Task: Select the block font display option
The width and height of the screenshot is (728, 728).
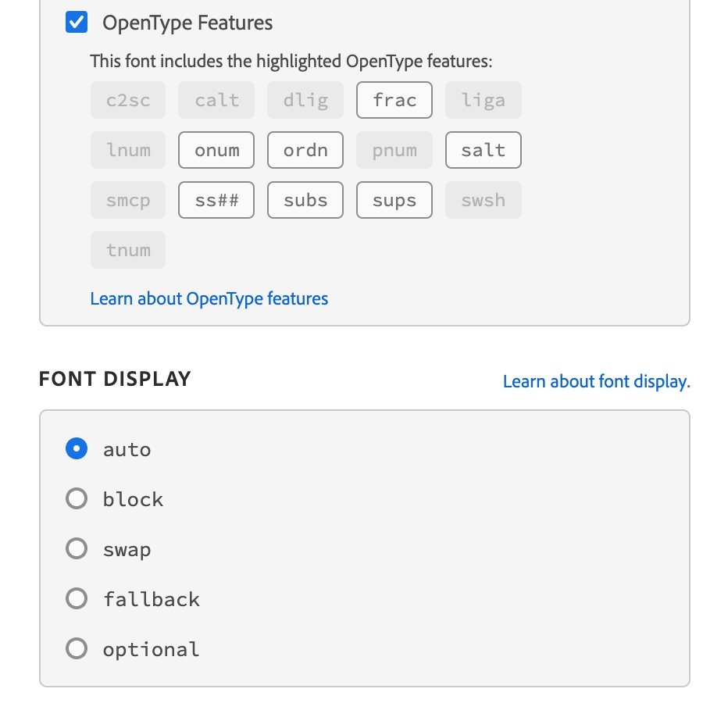Action: click(x=77, y=498)
